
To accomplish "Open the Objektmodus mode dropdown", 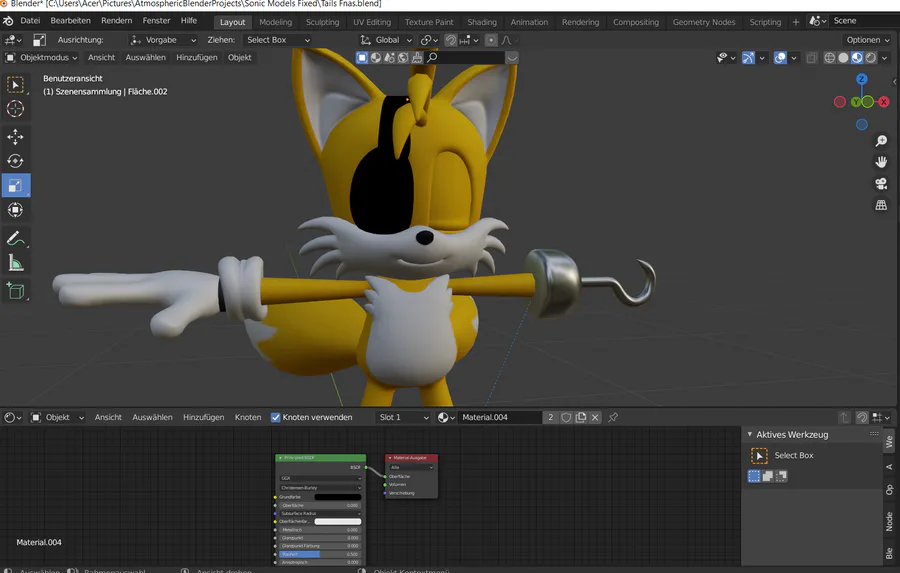I will [41, 57].
